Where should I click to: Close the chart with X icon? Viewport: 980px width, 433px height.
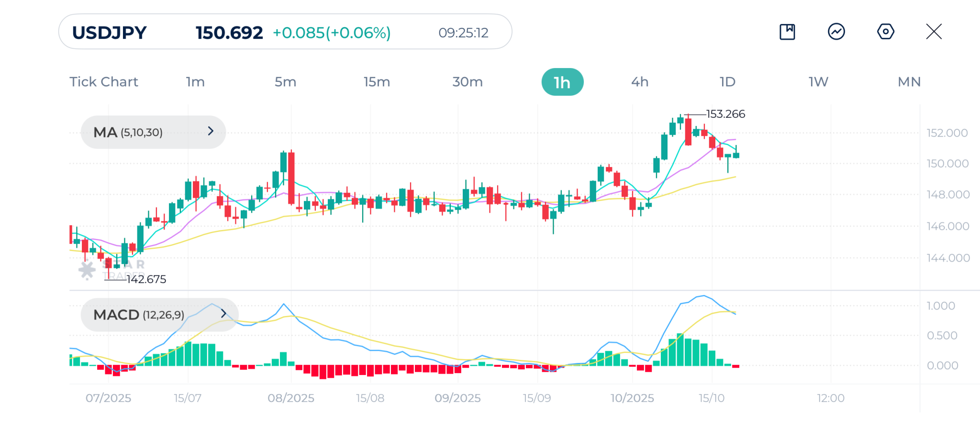click(x=934, y=32)
